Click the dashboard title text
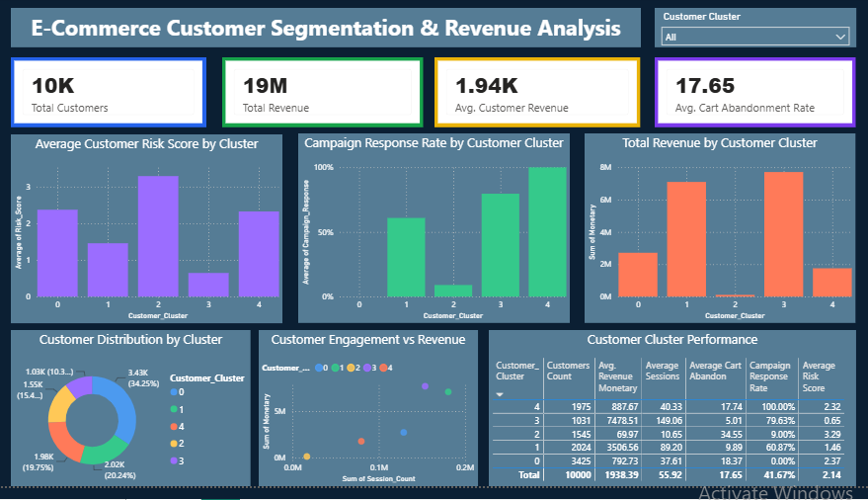Screen dimensions: 868x500 pyautogui.click(x=326, y=28)
